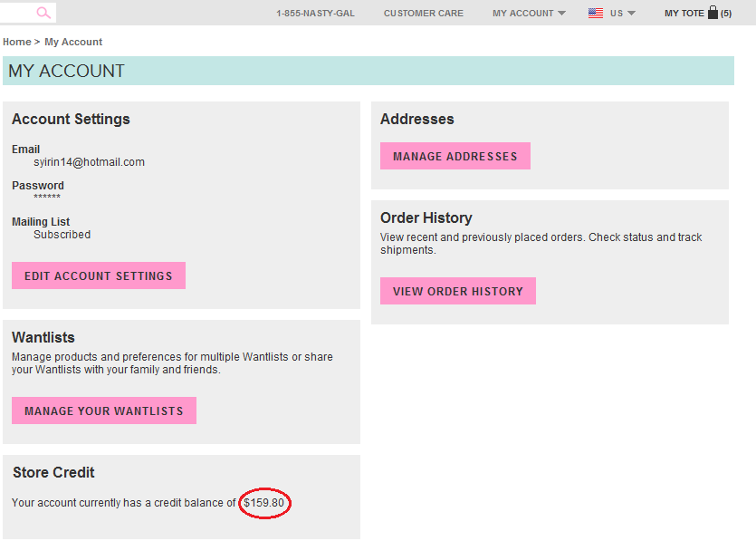756x541 pixels.
Task: Open My Account in top navigation
Action: click(523, 13)
